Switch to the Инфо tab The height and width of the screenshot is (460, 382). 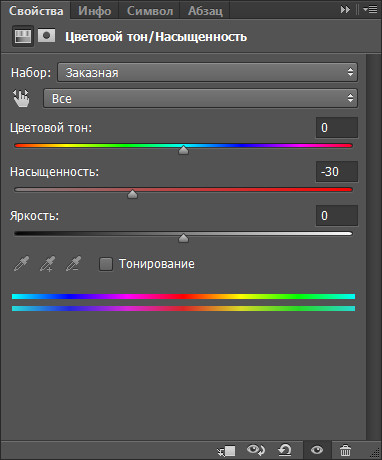pyautogui.click(x=95, y=11)
